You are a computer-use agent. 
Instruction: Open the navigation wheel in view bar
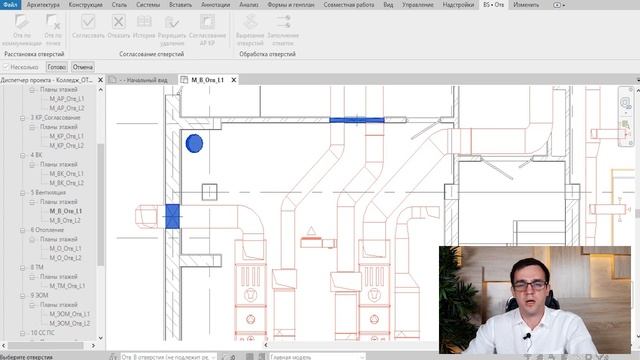[x=625, y=103]
